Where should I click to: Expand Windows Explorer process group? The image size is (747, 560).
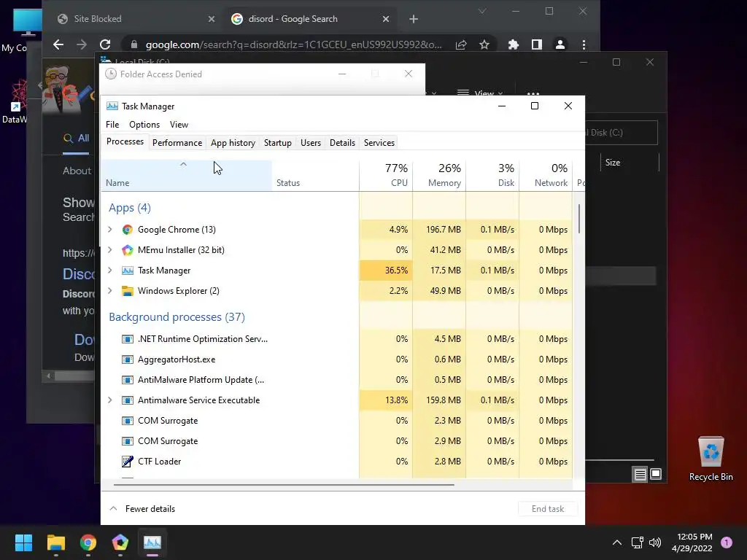tap(110, 291)
